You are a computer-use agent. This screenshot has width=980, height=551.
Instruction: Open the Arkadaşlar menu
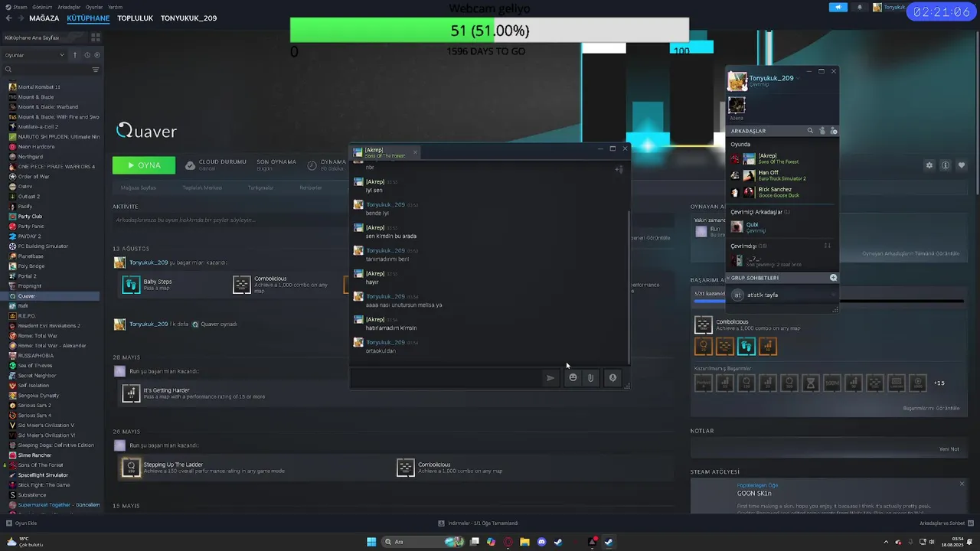(x=69, y=7)
